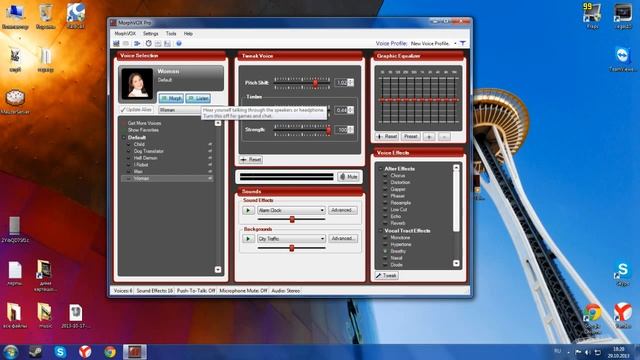This screenshot has height=360, width=640.
Task: Open Chrome from the taskbar
Action: (110, 352)
